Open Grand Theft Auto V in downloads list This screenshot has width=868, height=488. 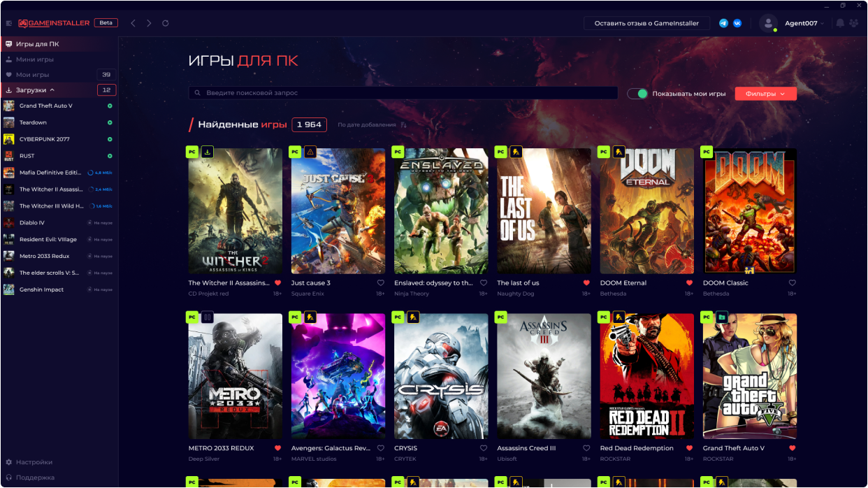tap(59, 106)
